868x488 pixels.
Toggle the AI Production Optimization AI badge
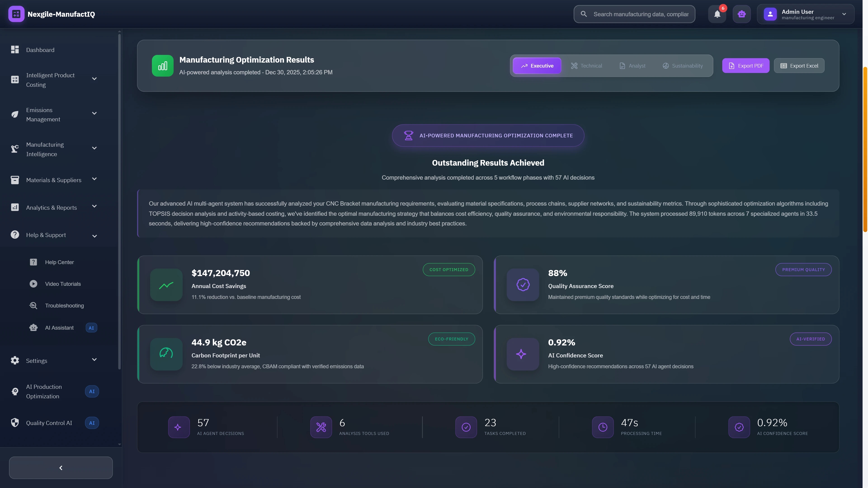tap(92, 391)
